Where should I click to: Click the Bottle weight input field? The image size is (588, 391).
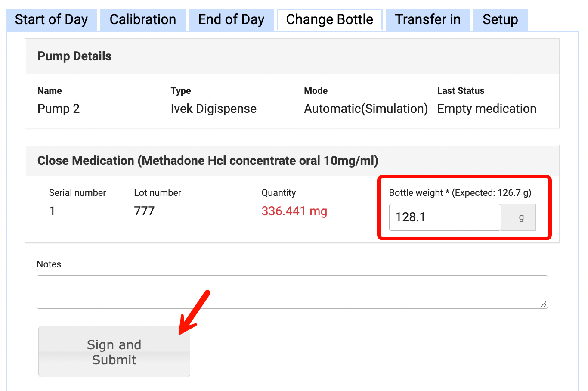444,217
